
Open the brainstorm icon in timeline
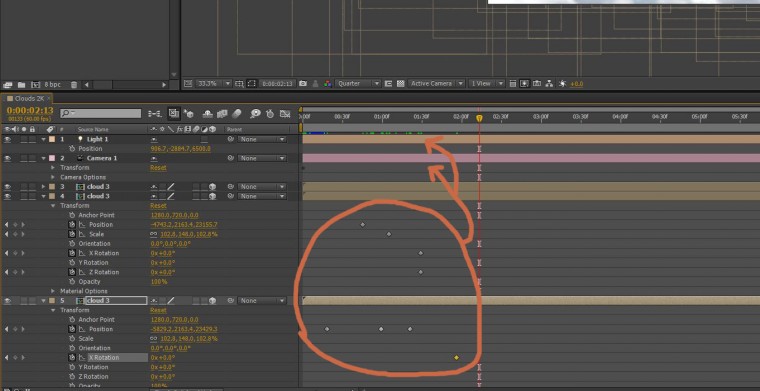(255, 114)
